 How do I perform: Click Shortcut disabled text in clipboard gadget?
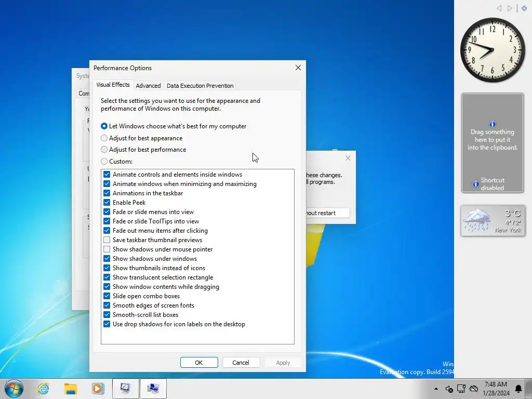[493, 184]
